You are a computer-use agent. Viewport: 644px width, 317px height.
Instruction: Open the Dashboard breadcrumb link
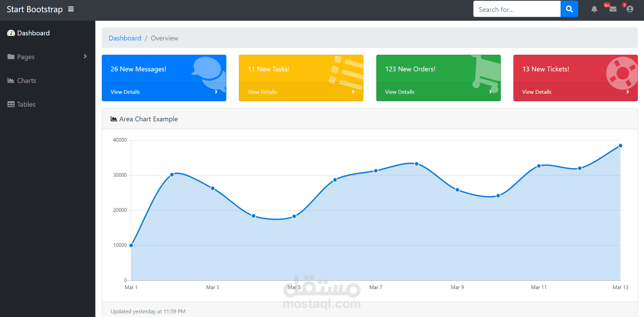click(125, 38)
